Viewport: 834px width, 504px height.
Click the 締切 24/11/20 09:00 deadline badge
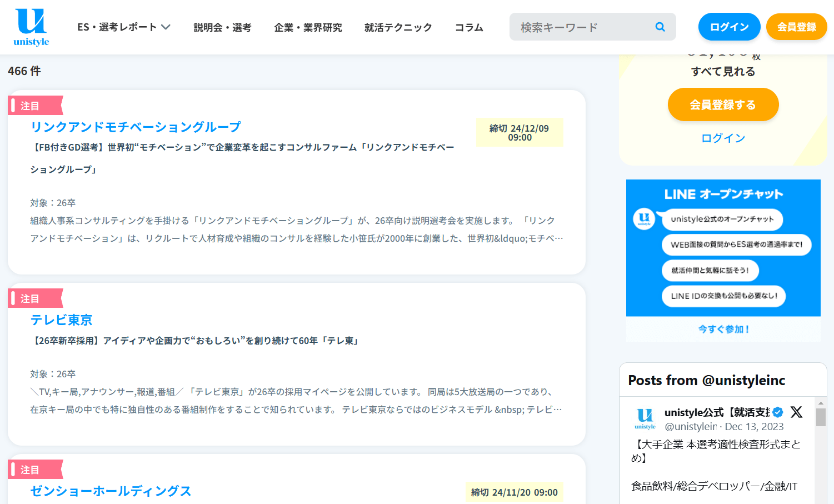[514, 492]
